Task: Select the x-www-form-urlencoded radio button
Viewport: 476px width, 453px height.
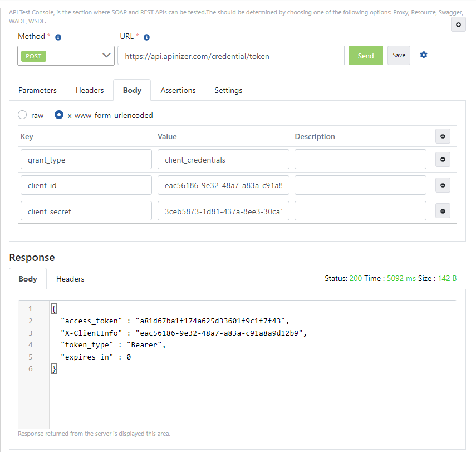Action: [x=59, y=115]
